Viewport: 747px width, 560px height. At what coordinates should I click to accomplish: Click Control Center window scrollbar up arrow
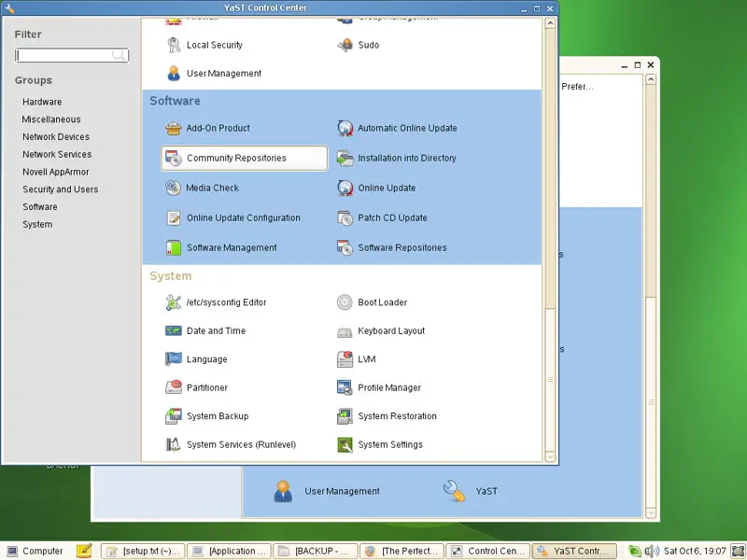[651, 79]
